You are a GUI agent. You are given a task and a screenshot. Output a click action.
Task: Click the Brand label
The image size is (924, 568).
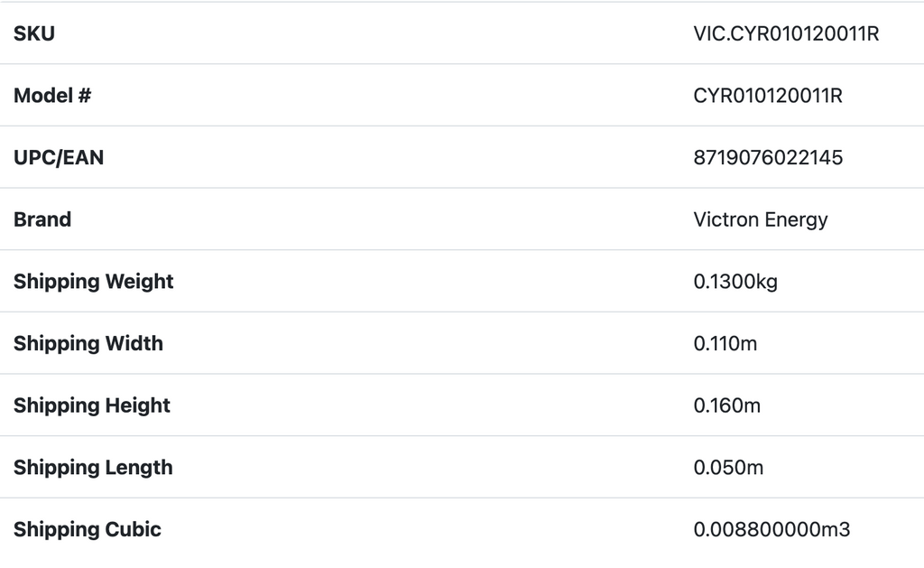click(42, 219)
